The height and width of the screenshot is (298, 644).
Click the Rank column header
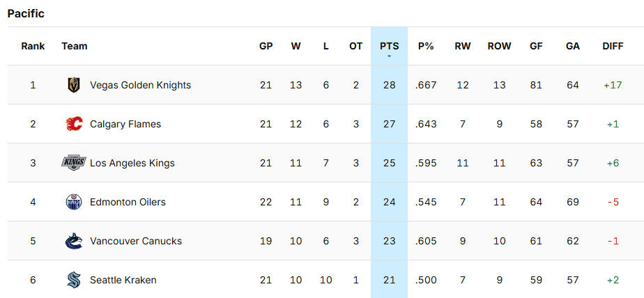tap(33, 46)
